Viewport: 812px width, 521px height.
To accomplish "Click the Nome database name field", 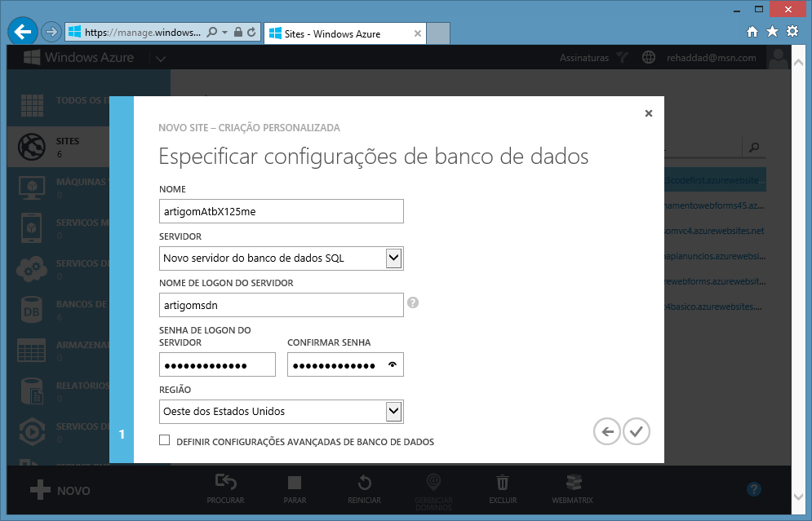I will 282,211.
